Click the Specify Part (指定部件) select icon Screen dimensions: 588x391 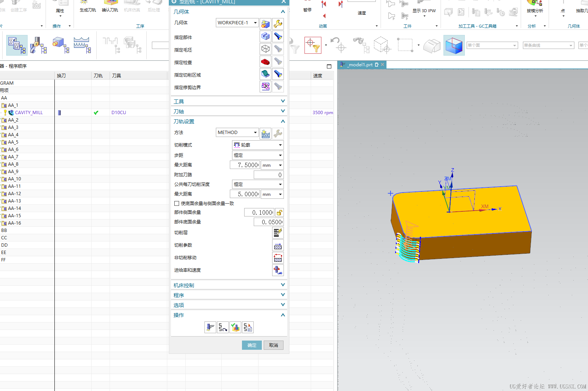click(266, 36)
